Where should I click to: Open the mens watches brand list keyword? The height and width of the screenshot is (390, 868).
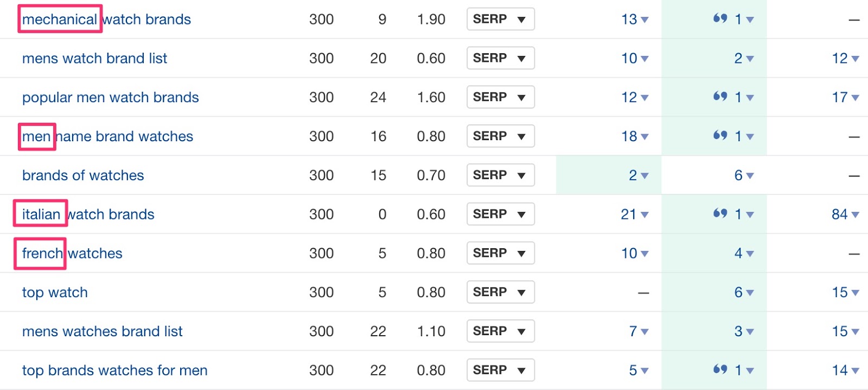coord(102,331)
